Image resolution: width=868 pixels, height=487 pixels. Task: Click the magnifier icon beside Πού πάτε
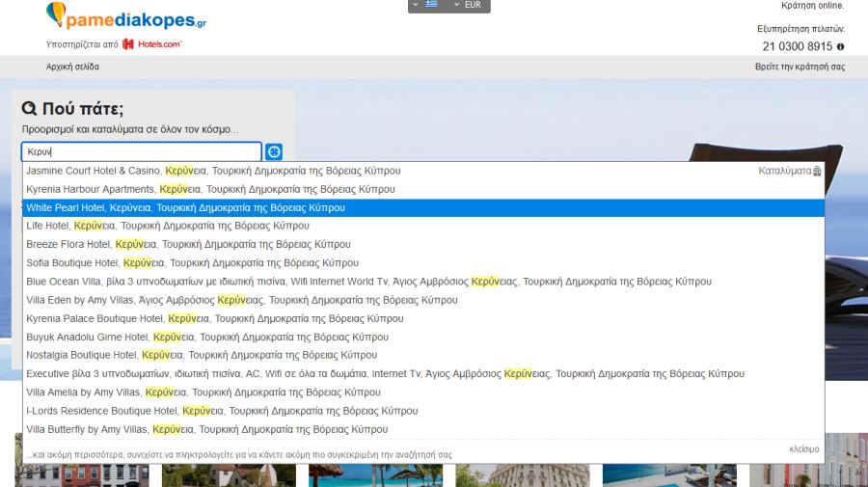click(x=29, y=108)
